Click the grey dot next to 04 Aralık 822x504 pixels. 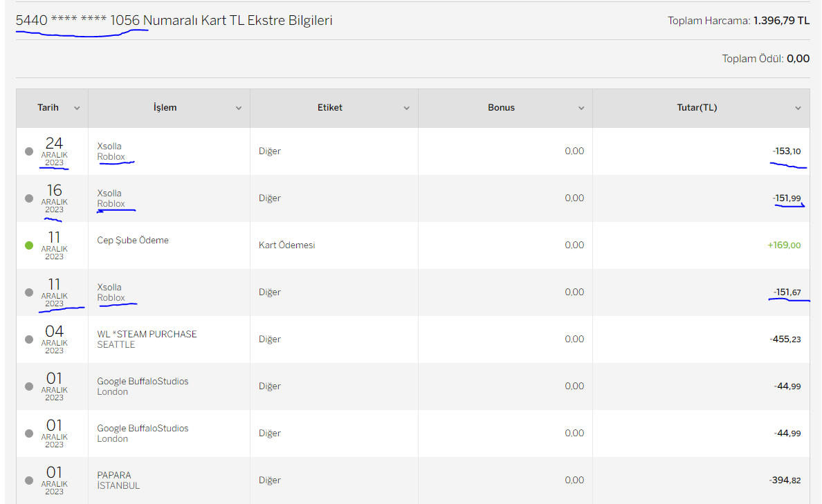point(29,339)
